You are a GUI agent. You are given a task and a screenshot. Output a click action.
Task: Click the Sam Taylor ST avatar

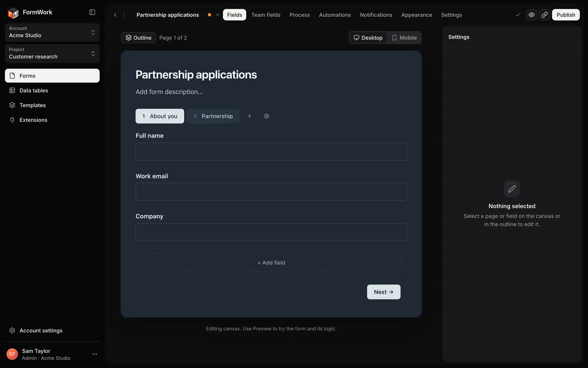12,354
